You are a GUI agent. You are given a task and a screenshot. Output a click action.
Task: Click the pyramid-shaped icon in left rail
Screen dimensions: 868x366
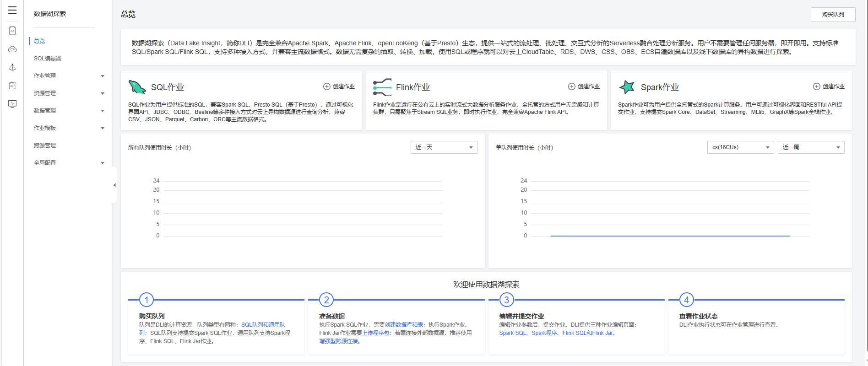[12, 67]
